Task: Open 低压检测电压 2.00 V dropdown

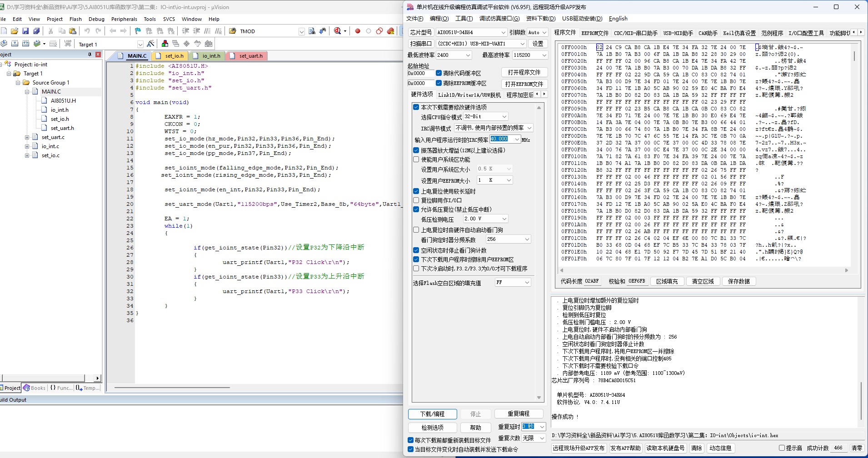Action: 485,219
